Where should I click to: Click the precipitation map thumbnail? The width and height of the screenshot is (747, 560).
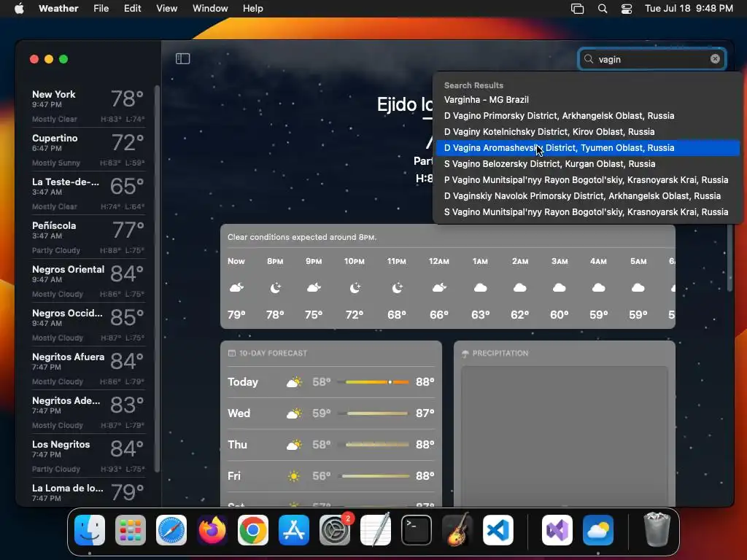[x=564, y=436]
